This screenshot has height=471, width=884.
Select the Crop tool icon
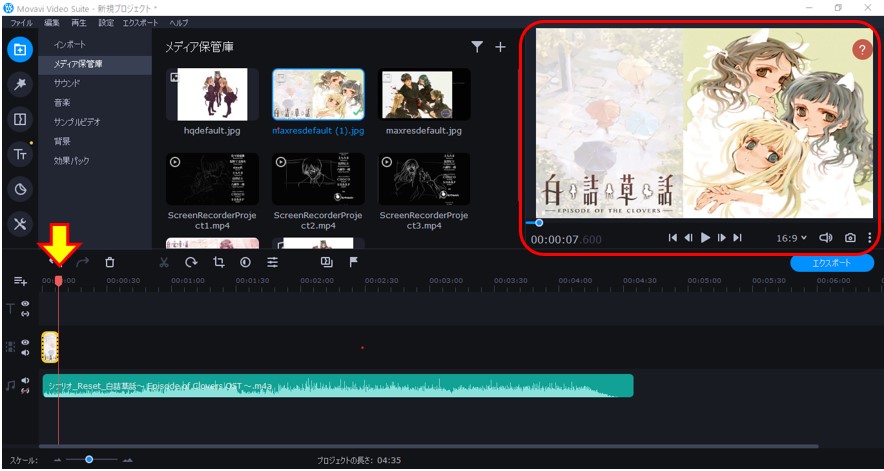pos(218,262)
